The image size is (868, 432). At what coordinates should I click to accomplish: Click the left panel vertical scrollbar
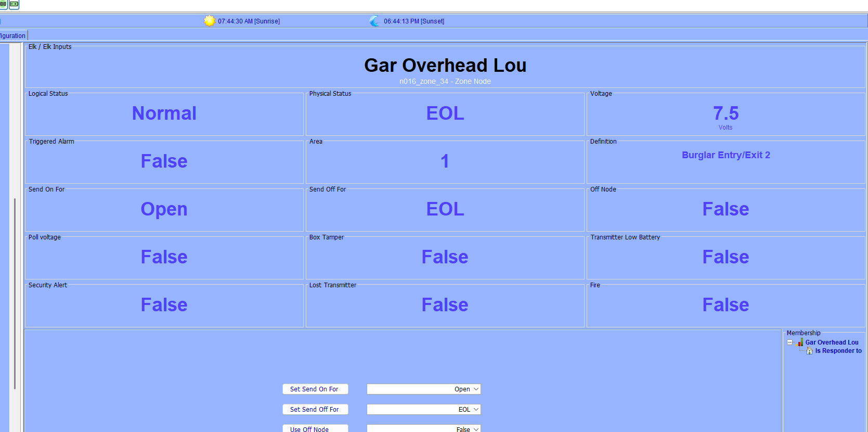click(x=15, y=291)
